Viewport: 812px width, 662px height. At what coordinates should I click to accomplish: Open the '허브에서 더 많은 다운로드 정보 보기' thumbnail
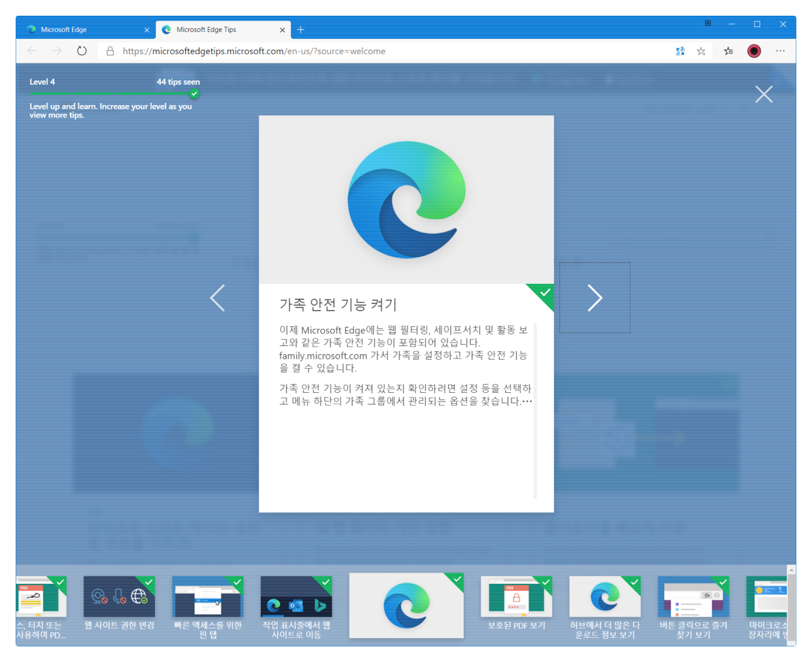[x=605, y=597]
